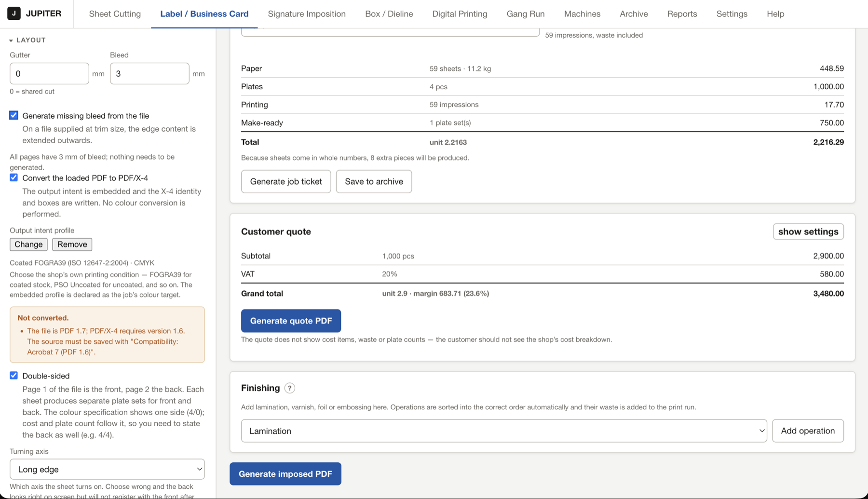This screenshot has width=868, height=499.
Task: Click the VAT percentage 20%
Action: 390,274
